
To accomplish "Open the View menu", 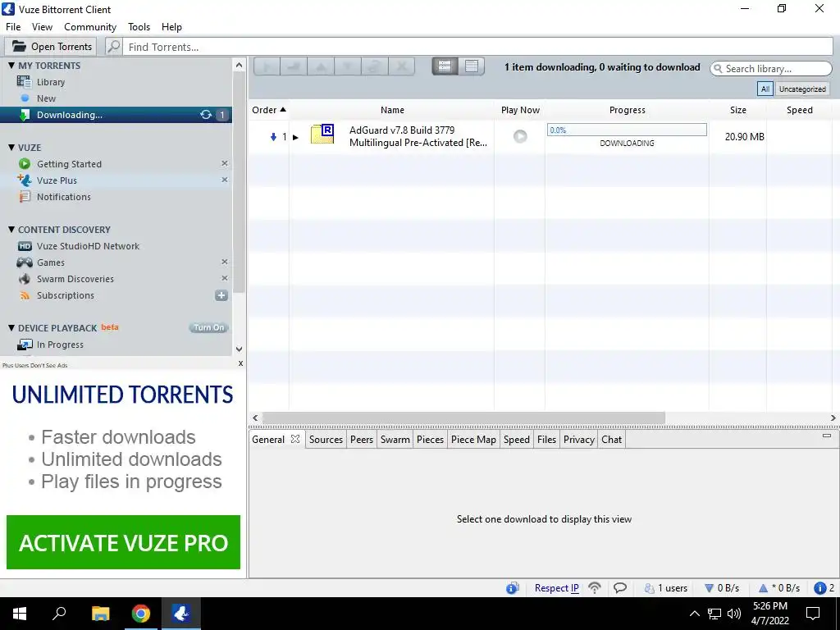I will point(42,27).
